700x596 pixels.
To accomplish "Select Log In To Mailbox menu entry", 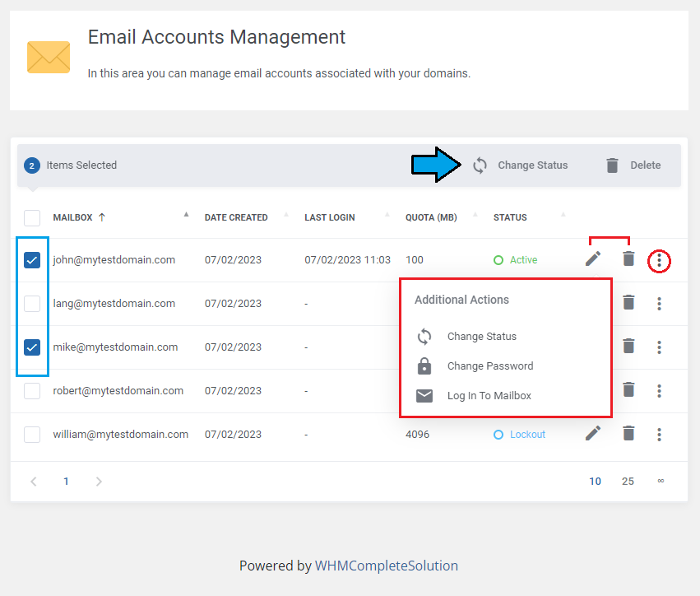I will [x=489, y=396].
